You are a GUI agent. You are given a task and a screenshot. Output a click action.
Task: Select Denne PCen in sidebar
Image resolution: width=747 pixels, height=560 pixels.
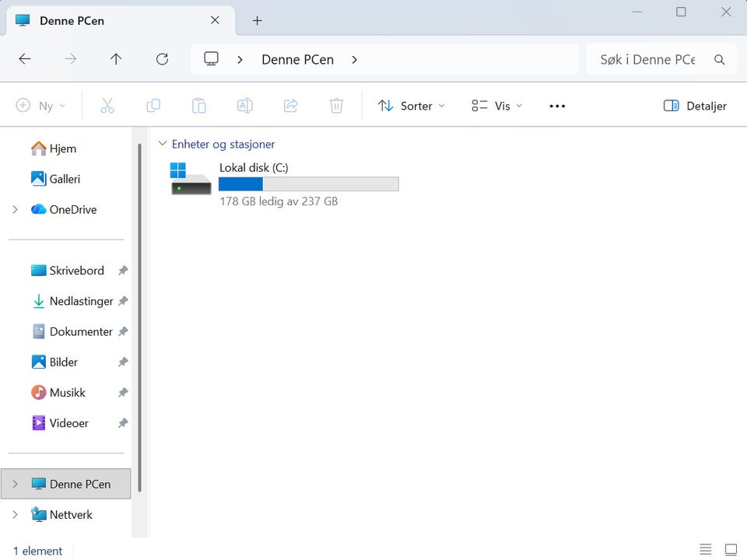(65, 484)
